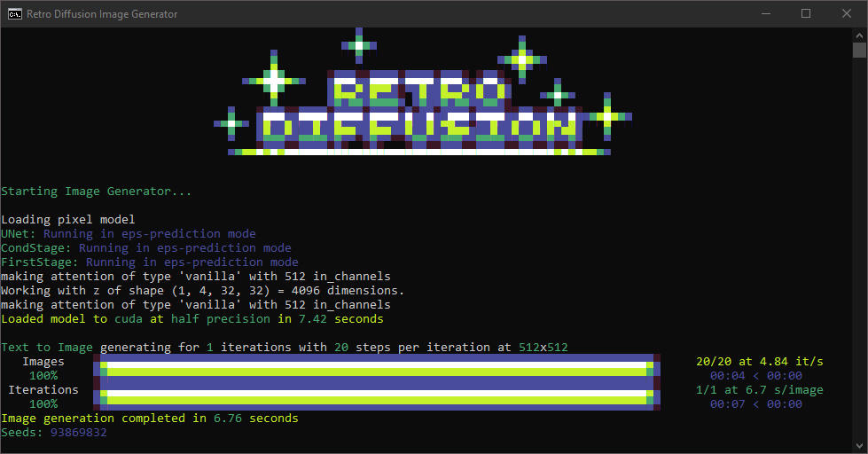The height and width of the screenshot is (454, 868).
Task: Click the vertical scrollbar thumb
Action: 859,50
